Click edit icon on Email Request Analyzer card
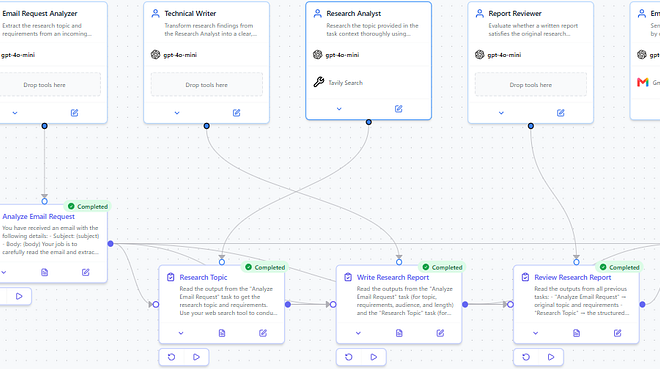 (75, 113)
